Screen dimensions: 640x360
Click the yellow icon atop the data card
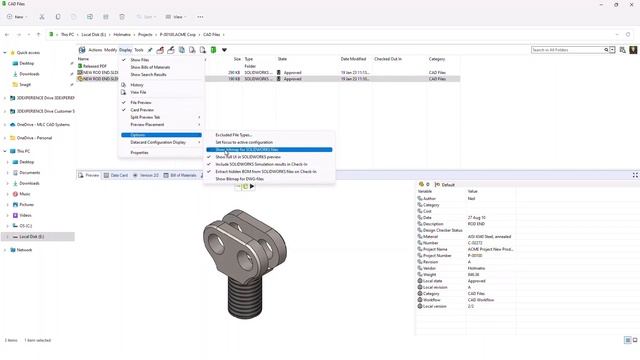pyautogui.click(x=421, y=184)
